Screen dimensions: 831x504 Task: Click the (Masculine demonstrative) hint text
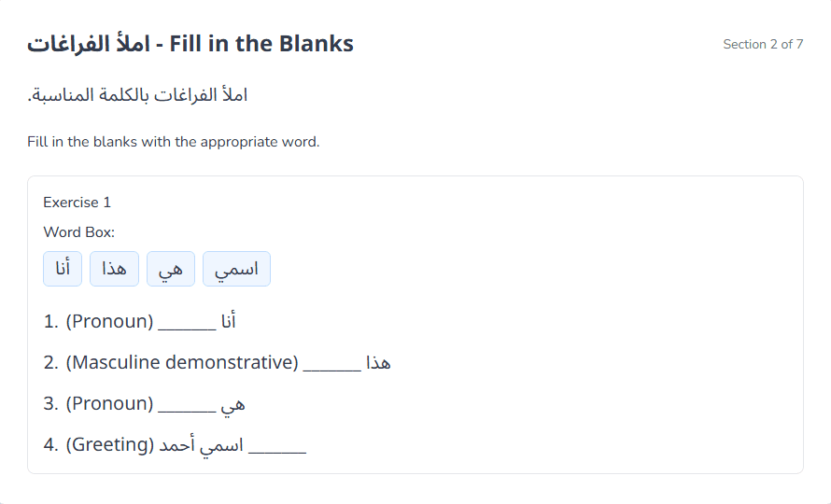pyautogui.click(x=182, y=362)
